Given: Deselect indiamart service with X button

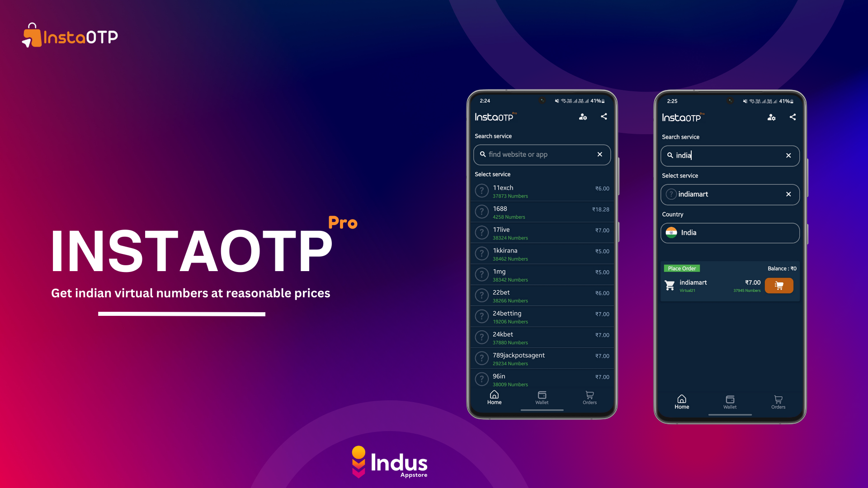Looking at the screenshot, I should [x=789, y=194].
